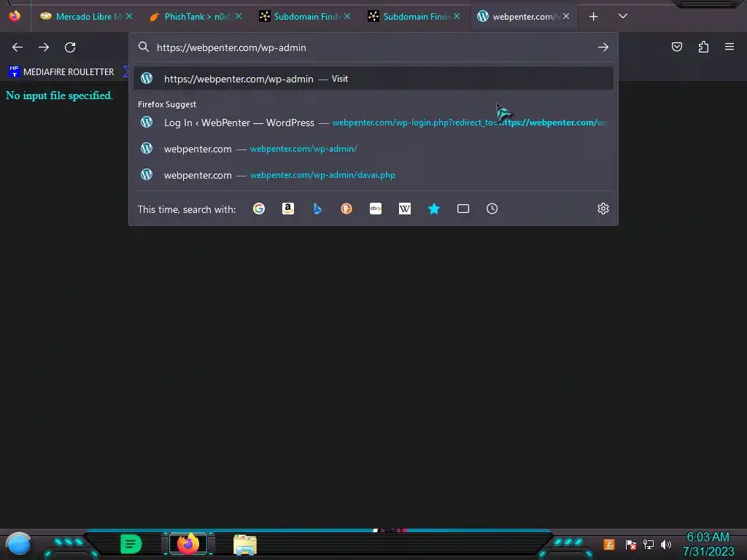Open the Firefox hamburger menu
Image resolution: width=747 pixels, height=560 pixels.
(729, 47)
